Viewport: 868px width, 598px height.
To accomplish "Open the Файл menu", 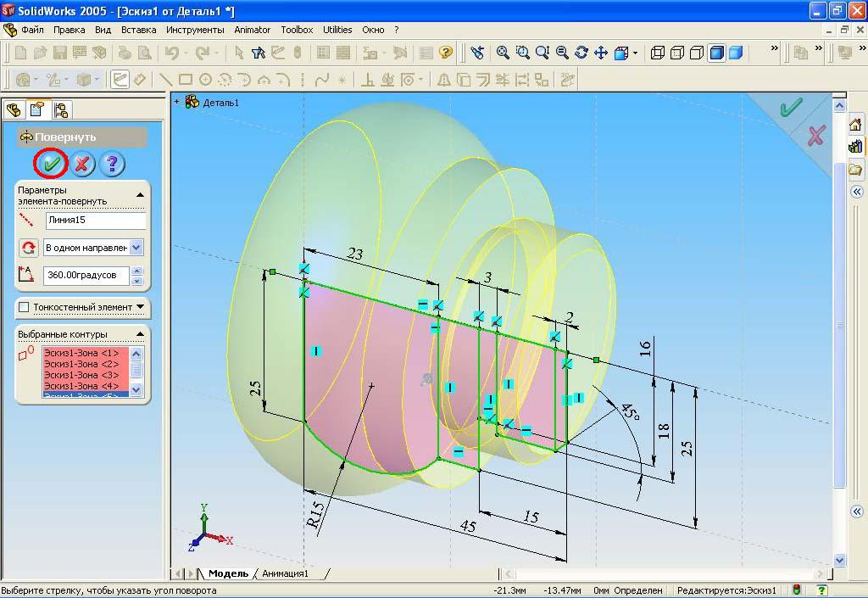I will point(32,30).
